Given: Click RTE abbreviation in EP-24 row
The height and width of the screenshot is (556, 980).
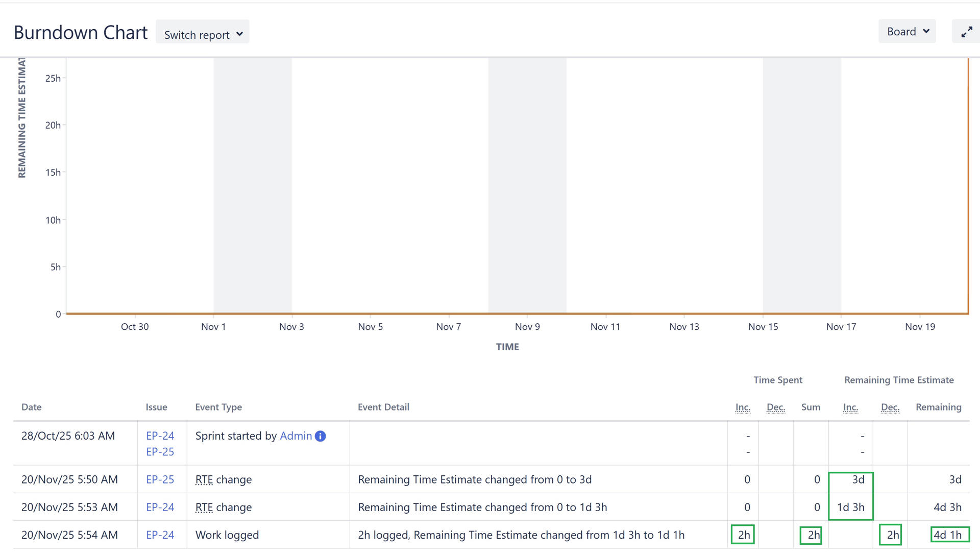Looking at the screenshot, I should point(204,507).
